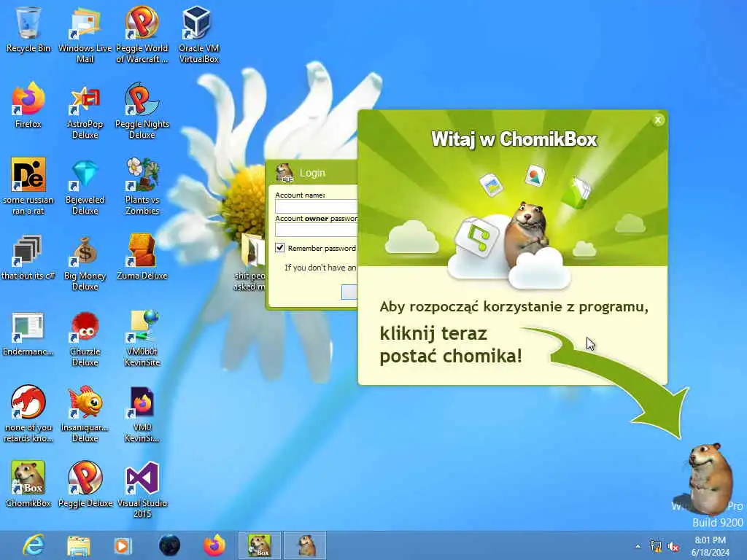
Task: Open "that but its c#" desktop shortcut
Action: pyautogui.click(x=28, y=257)
